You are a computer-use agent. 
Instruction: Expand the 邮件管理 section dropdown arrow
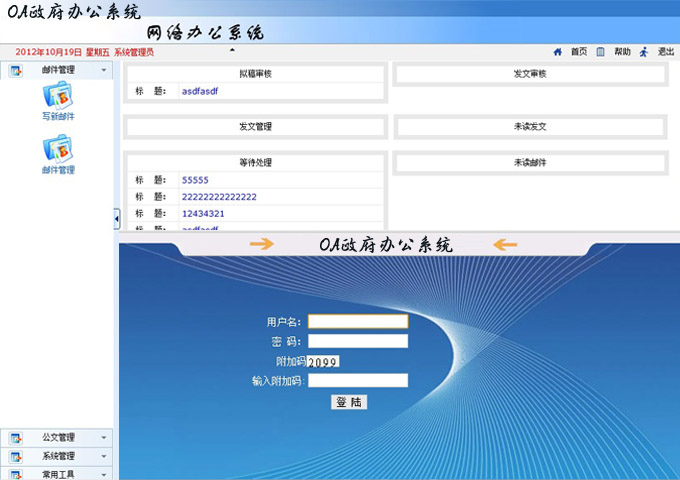click(104, 71)
